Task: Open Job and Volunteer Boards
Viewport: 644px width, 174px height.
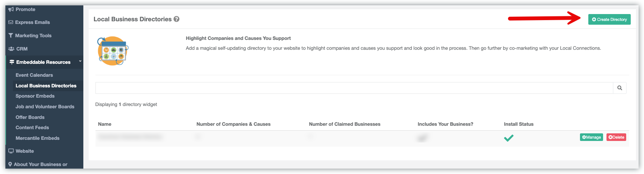Action: pyautogui.click(x=45, y=107)
